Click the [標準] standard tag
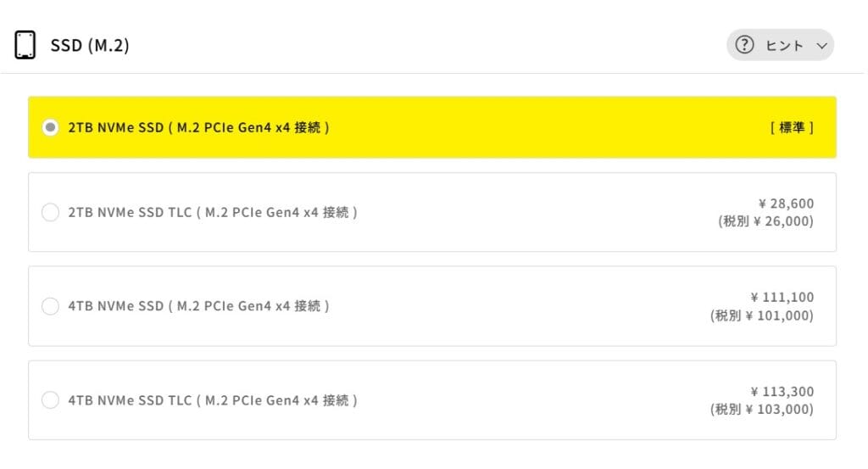 click(792, 127)
